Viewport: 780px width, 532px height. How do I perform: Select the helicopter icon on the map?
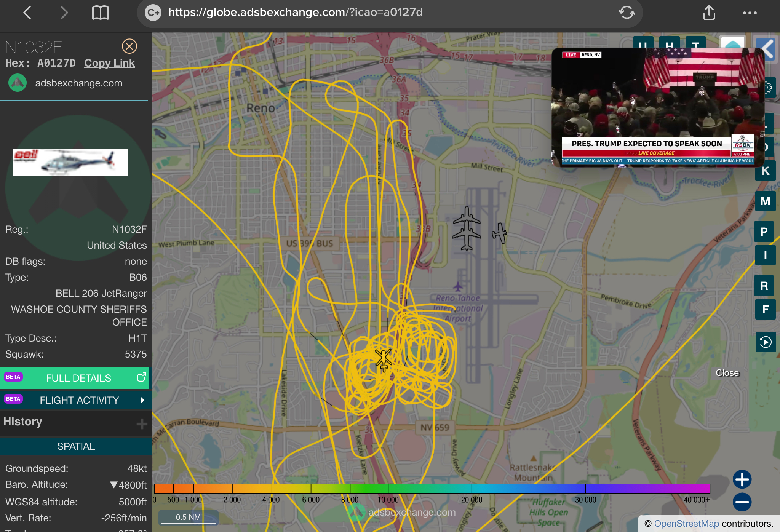point(383,359)
